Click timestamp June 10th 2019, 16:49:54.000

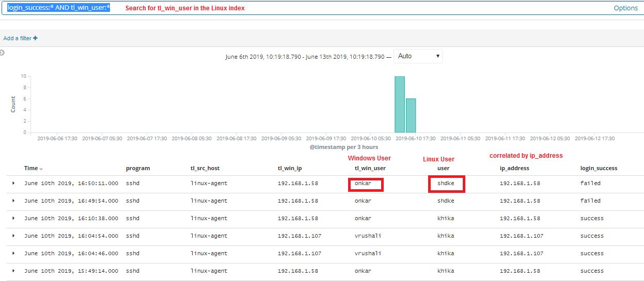(x=71, y=201)
